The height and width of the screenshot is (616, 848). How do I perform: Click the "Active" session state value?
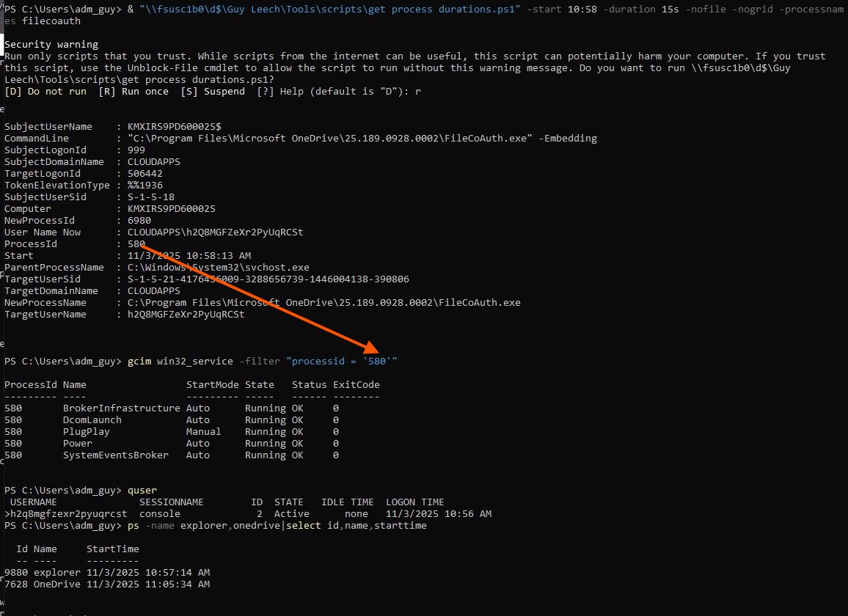291,514
